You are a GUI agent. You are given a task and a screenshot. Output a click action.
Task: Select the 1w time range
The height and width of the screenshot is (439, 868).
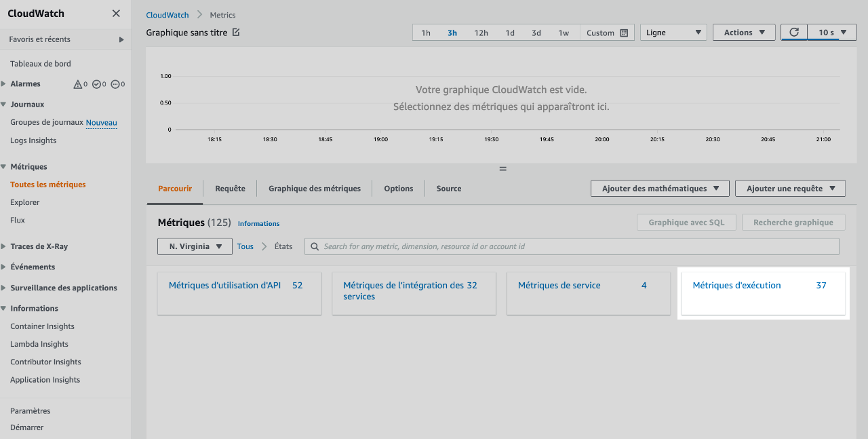click(564, 33)
